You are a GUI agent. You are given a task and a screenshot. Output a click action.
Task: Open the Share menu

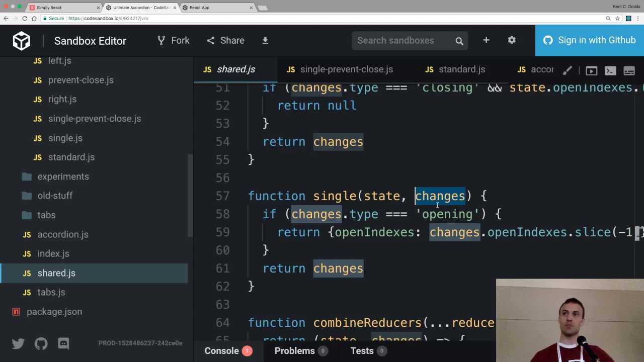pyautogui.click(x=225, y=41)
